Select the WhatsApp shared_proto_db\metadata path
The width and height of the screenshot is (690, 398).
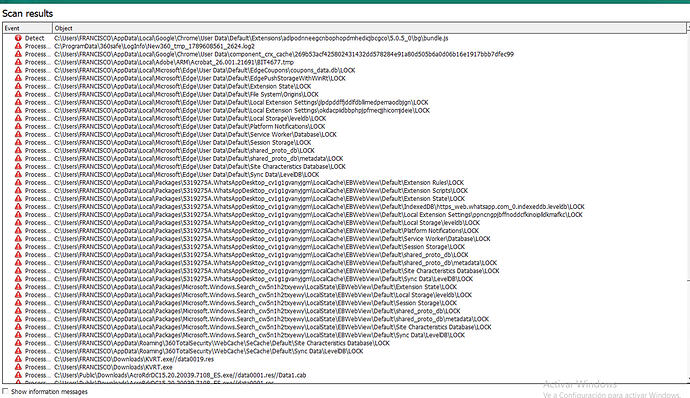pyautogui.click(x=275, y=262)
